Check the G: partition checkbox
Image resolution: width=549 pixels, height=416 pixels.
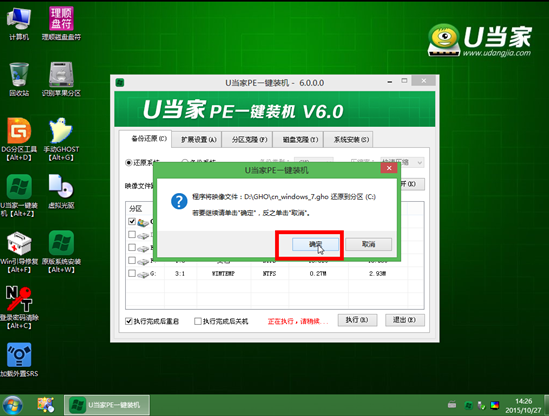tap(132, 273)
